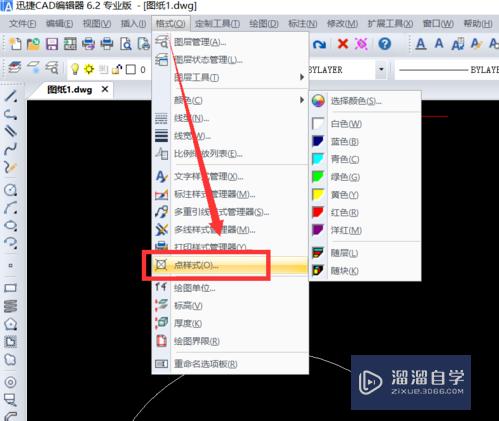Choose 绘图单位... menu entry
499x421 pixels.
(230, 288)
